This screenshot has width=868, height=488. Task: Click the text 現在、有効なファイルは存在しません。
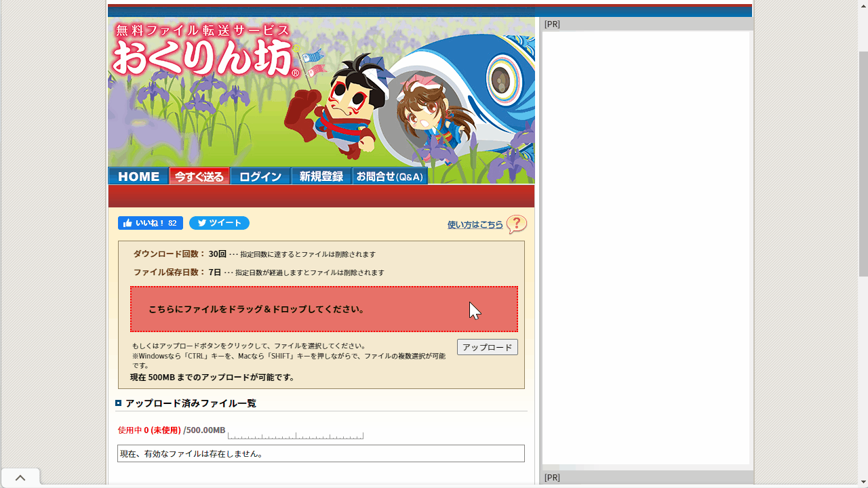[192, 453]
